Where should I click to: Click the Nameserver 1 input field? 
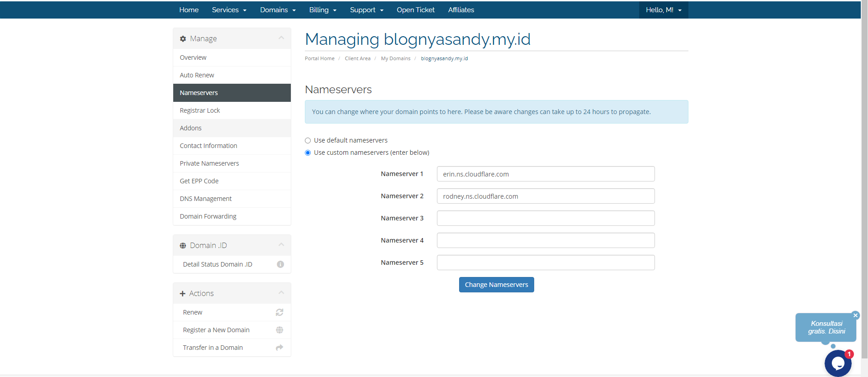coord(546,174)
